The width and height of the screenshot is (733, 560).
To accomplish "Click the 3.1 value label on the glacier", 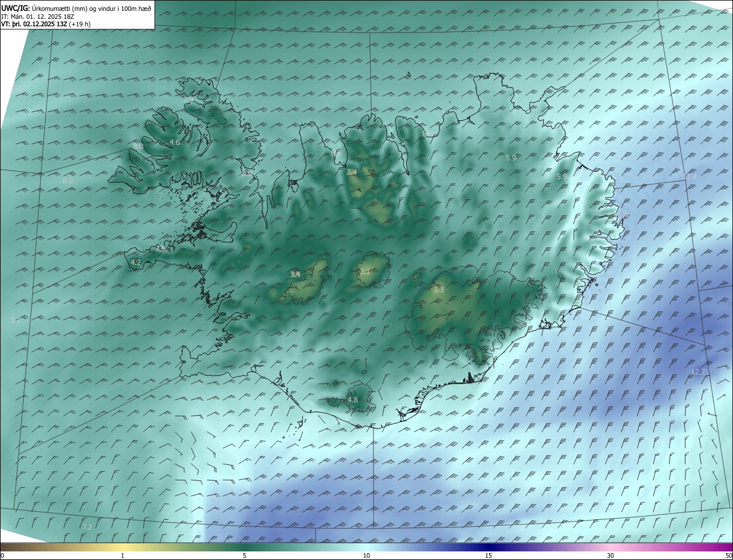I will click(364, 271).
